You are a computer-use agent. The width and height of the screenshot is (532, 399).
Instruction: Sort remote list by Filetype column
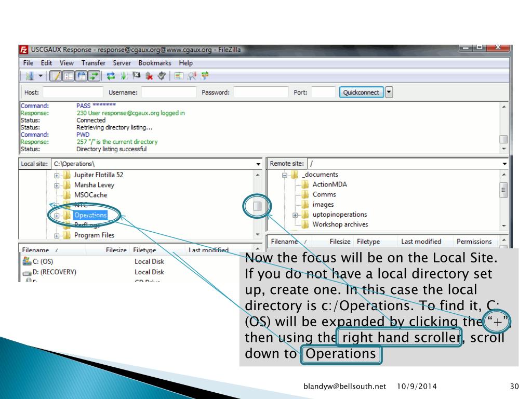(x=368, y=242)
